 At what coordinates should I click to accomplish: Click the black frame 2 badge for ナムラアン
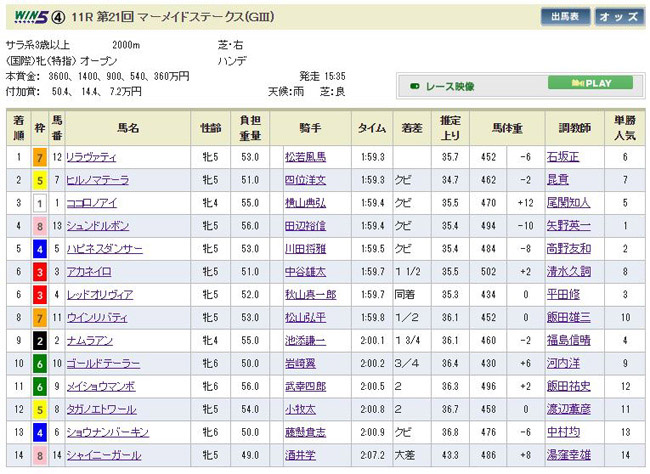tap(39, 341)
